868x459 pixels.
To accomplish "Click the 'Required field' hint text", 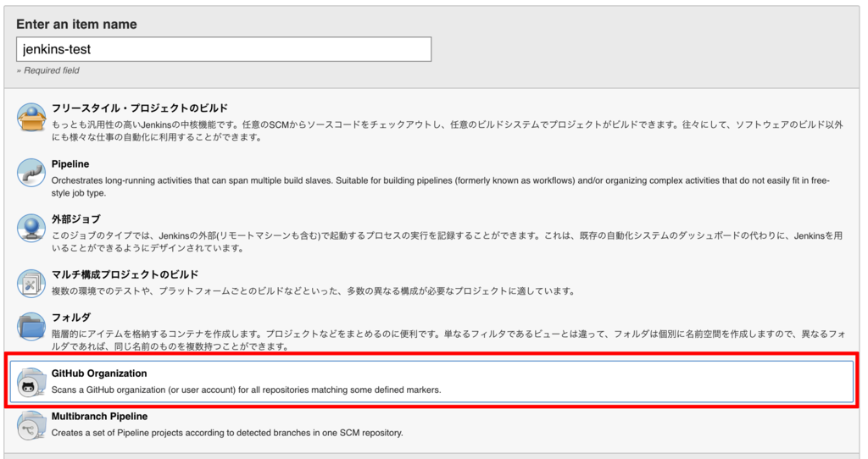I will (x=48, y=70).
